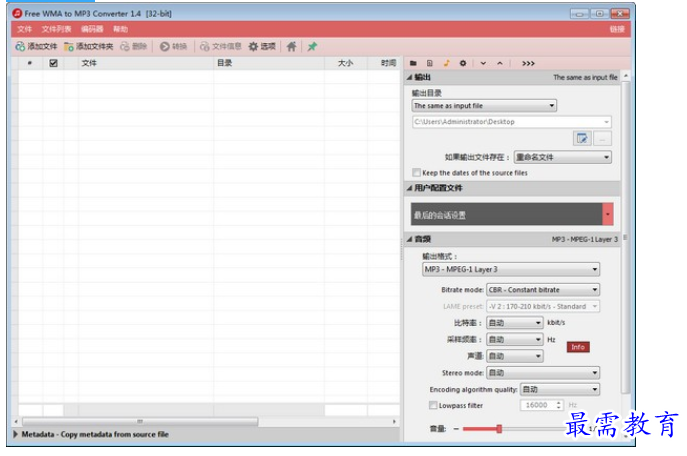This screenshot has height=456, width=687.
Task: Enable Keep the dates of the source files
Action: click(x=416, y=173)
